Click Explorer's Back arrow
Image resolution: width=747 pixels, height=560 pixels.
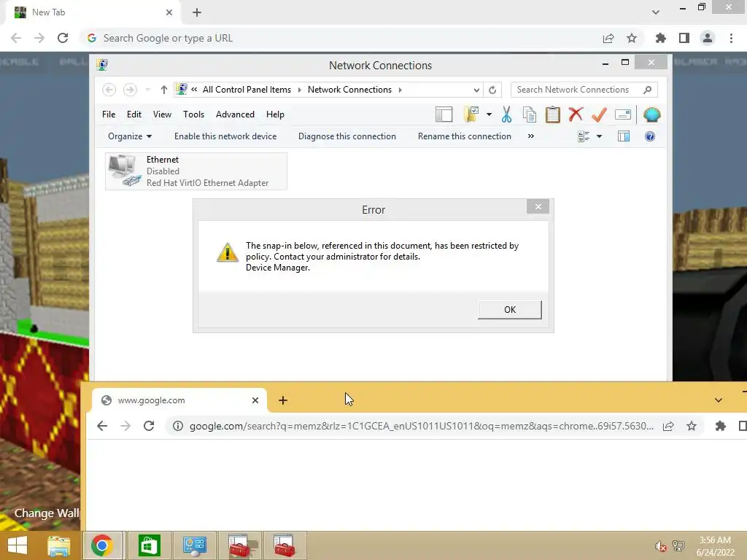click(109, 90)
